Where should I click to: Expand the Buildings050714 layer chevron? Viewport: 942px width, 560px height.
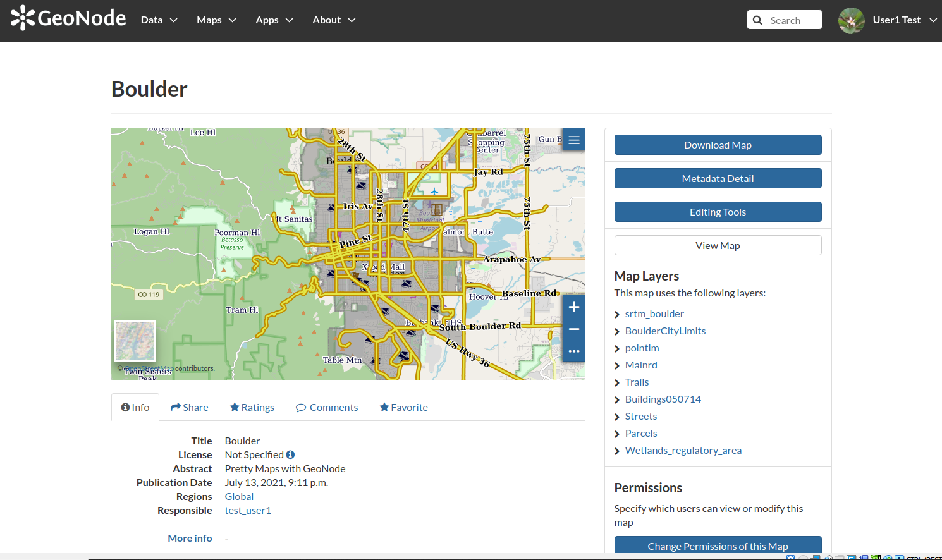point(617,399)
